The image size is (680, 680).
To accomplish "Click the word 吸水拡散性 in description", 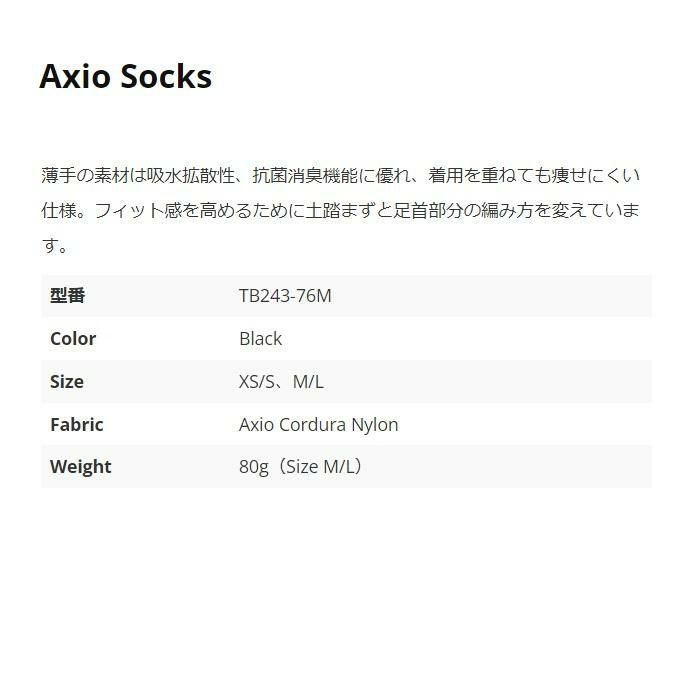I will tap(190, 176).
